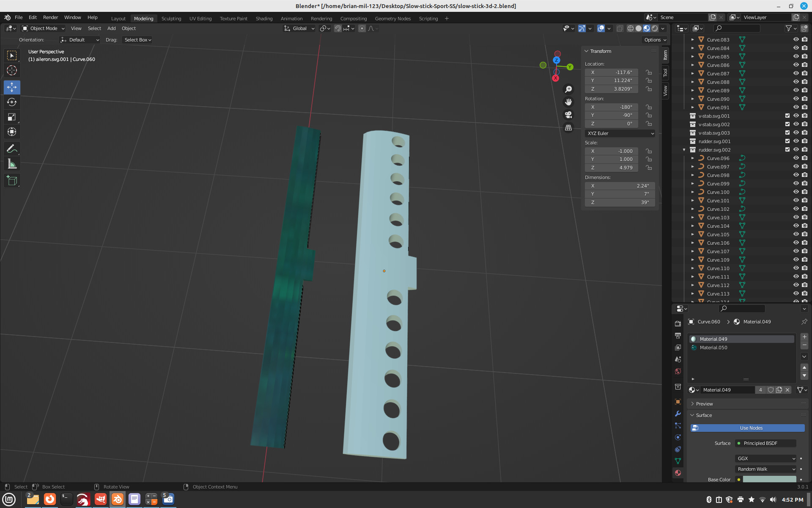Collapse the rudder.svg.002 collection
Viewport: 812px width, 508px height.
pyautogui.click(x=684, y=149)
